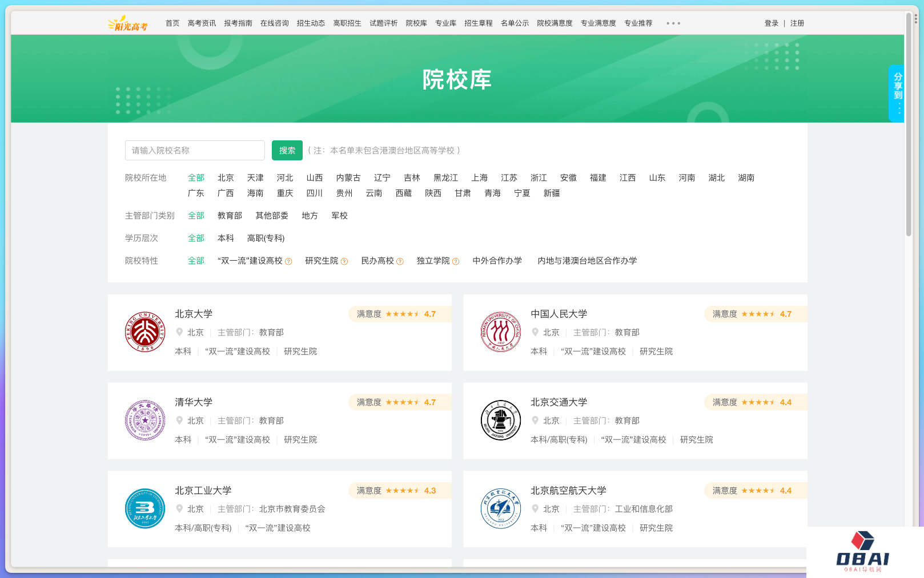This screenshot has height=578, width=924.
Task: Select 全部 in 院校所在地 filter
Action: [196, 178]
